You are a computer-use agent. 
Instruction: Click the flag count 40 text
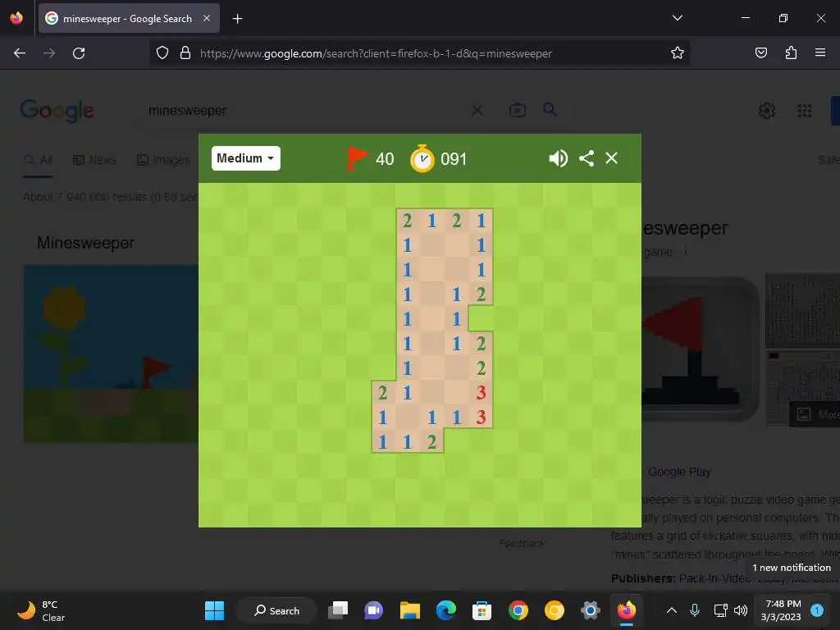coord(385,159)
